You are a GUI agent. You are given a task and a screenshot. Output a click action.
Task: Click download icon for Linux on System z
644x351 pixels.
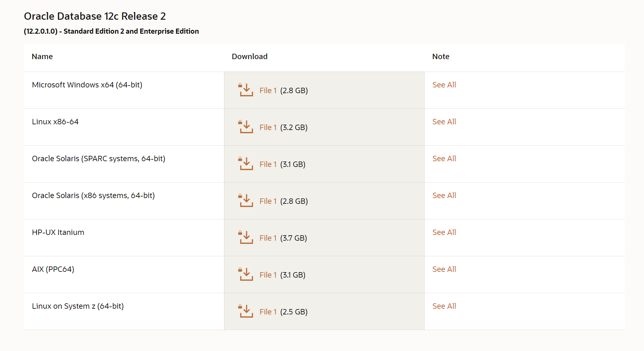246,311
